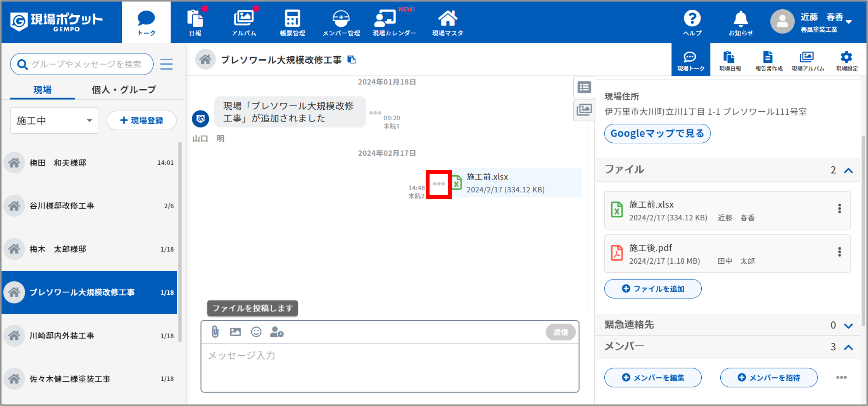The width and height of the screenshot is (868, 406).
Task: Click the Gempo avatar on system message
Action: [x=200, y=118]
